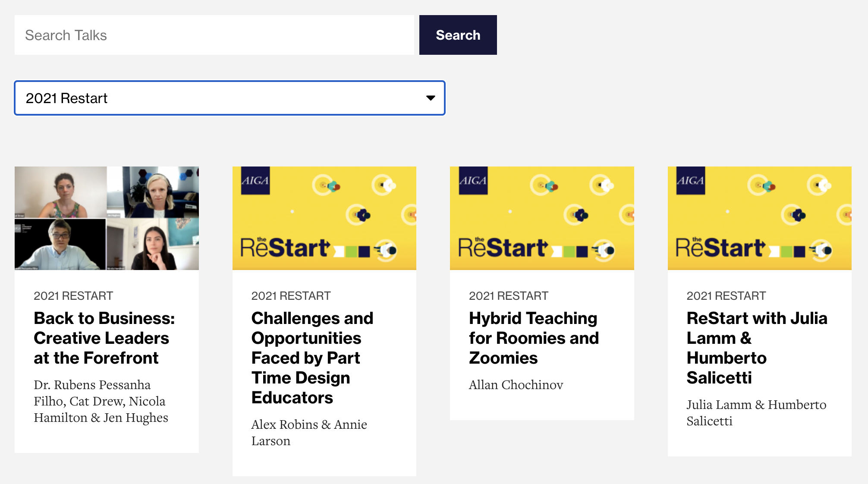Image resolution: width=868 pixels, height=484 pixels.
Task: Click 2021 RESTART label on Hybrid Teaching card
Action: click(x=508, y=296)
